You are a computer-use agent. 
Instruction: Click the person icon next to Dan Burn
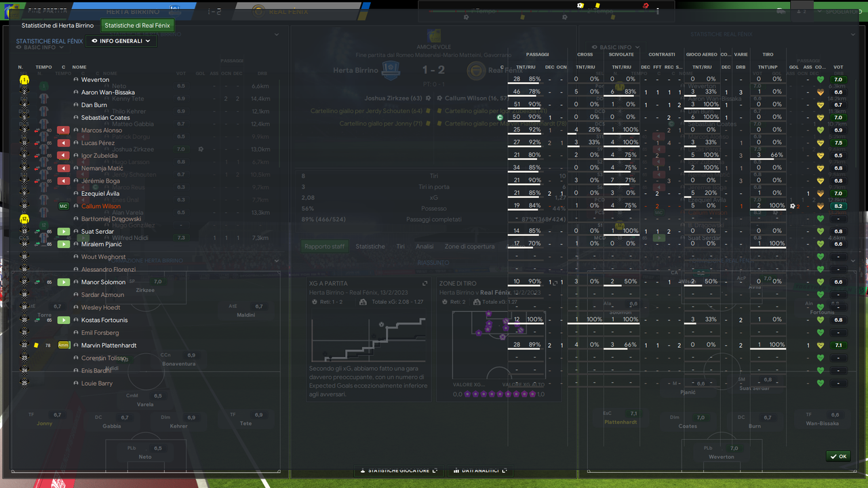coord(77,105)
